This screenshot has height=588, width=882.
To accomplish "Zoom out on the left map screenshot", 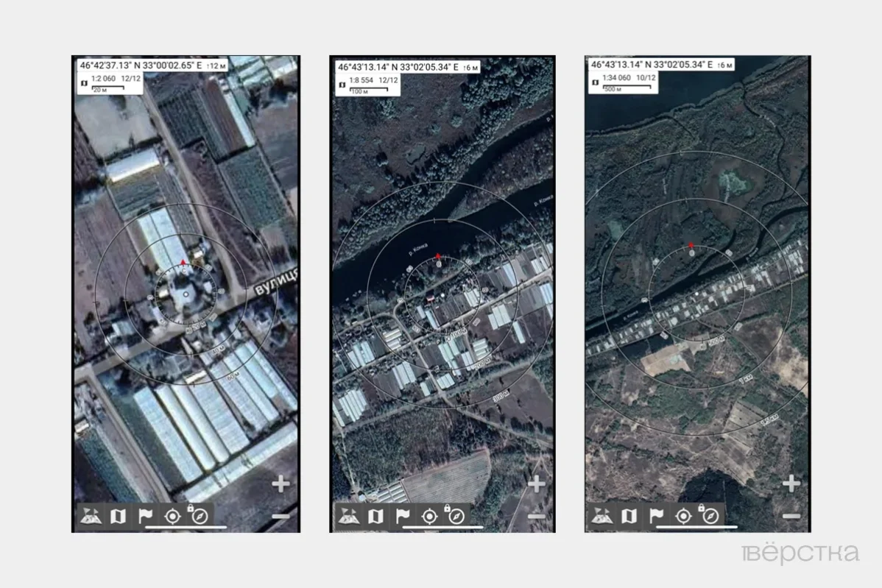I will coord(281,517).
